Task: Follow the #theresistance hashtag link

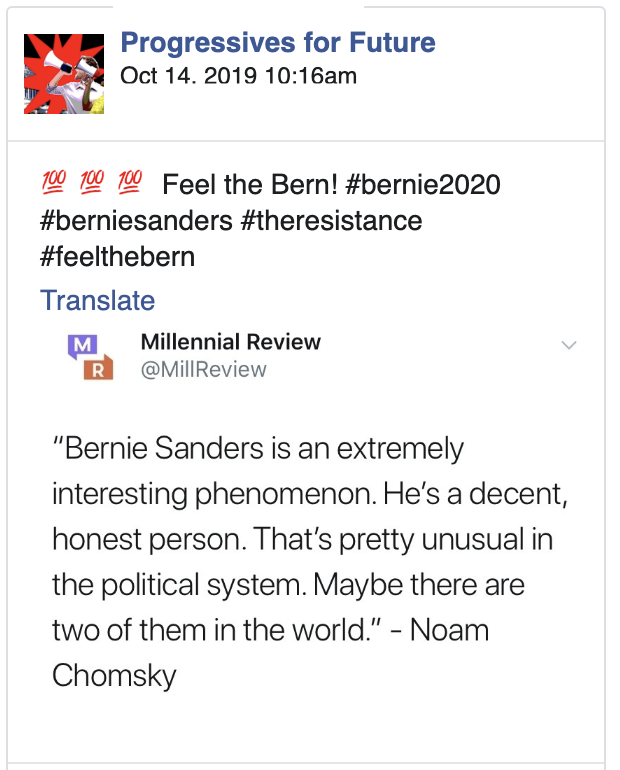Action: (331, 220)
